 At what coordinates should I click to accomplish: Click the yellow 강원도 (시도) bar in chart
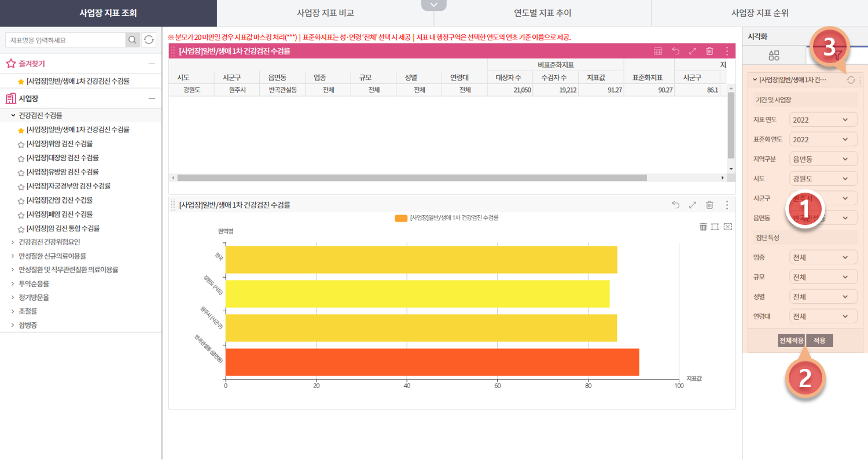click(417, 293)
